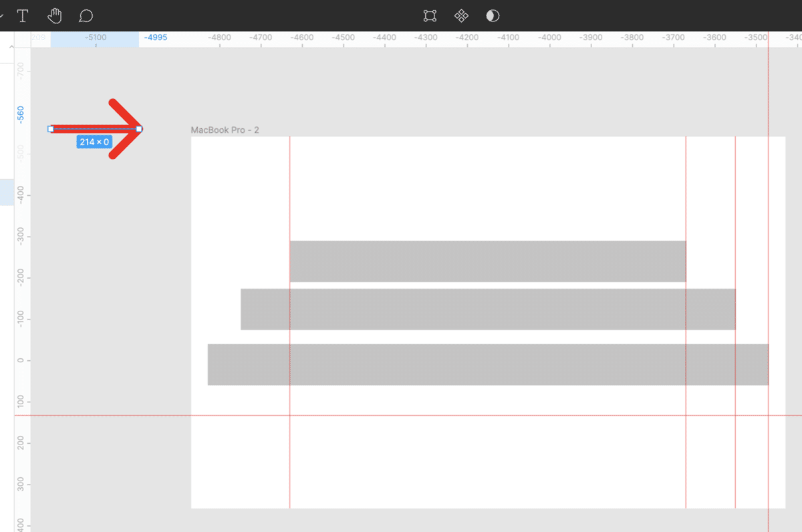Viewport: 802px width, 532px height.
Task: Click the half-filled circle mask icon
Action: tap(493, 15)
